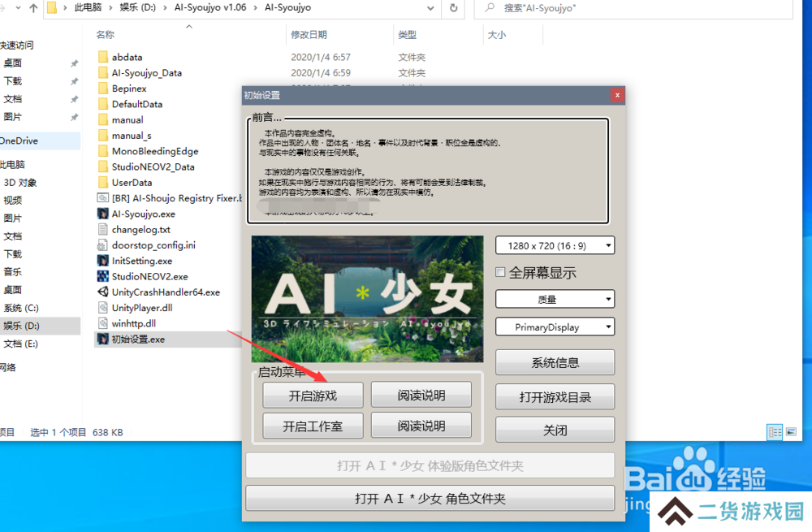This screenshot has width=812, height=532.
Task: Go up one folder level in Explorer
Action: [x=33, y=8]
